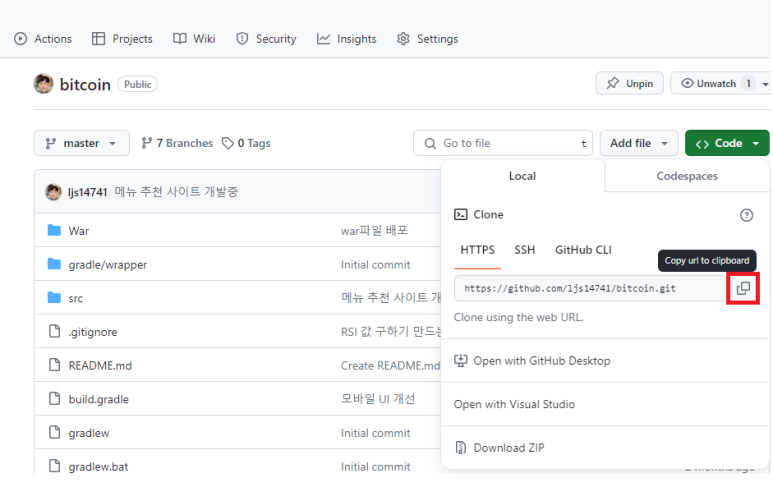This screenshot has height=487, width=773.
Task: Click the GitHub Desktop download icon
Action: (x=460, y=361)
